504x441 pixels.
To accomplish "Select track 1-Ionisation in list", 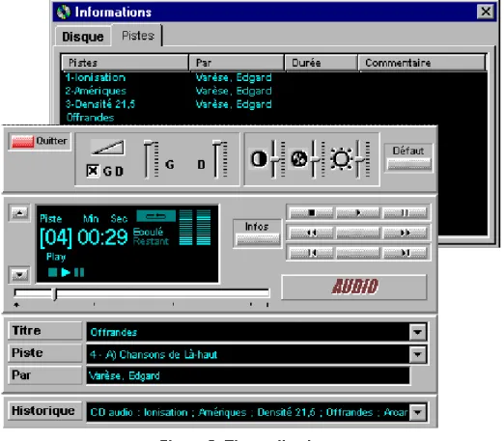I will pyautogui.click(x=96, y=77).
